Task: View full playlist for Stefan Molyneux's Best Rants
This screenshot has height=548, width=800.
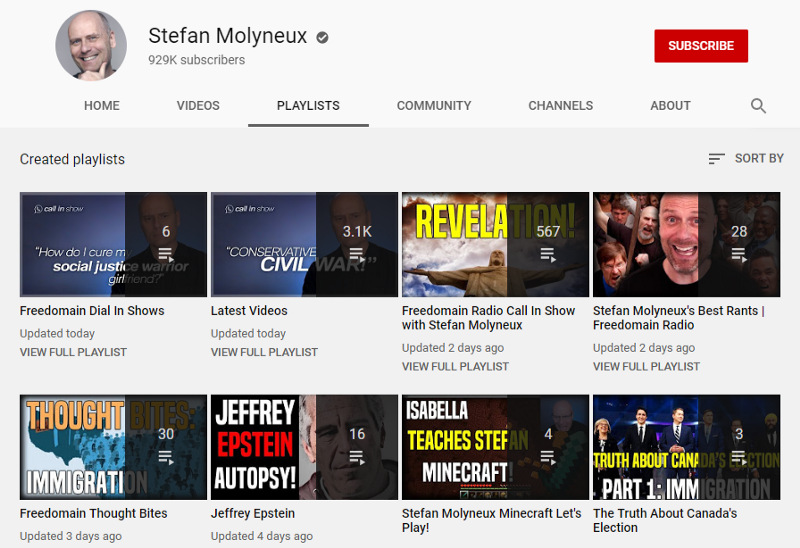Action: tap(646, 366)
